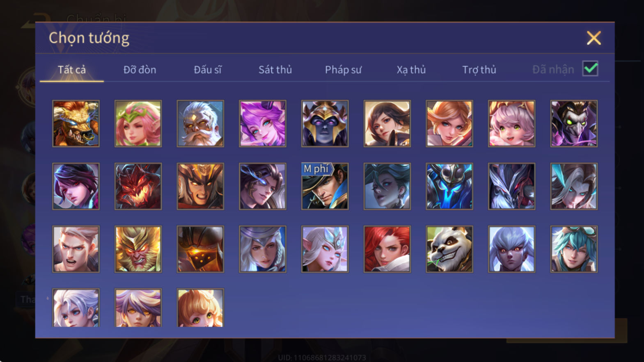Choose the monkey king hero portrait

(x=138, y=249)
